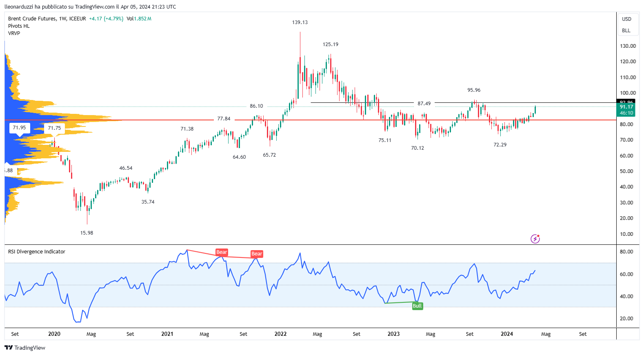This screenshot has width=644, height=355.
Task: Click the 46.54 pivot label
Action: click(x=126, y=168)
